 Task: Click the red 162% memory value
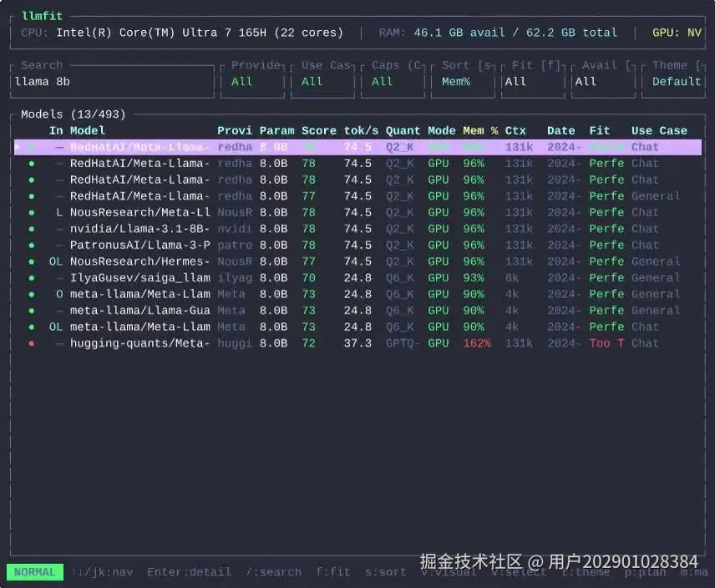[x=477, y=343]
